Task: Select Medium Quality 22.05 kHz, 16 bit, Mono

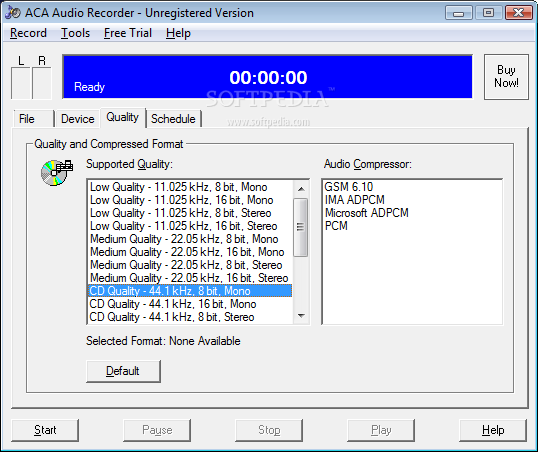Action: point(190,252)
